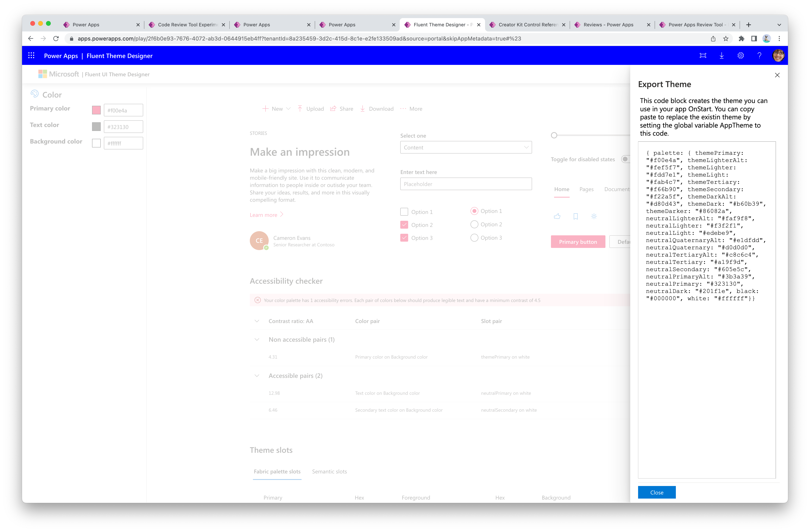810x532 pixels.
Task: Expand the Non accessible pairs section
Action: [x=256, y=340]
